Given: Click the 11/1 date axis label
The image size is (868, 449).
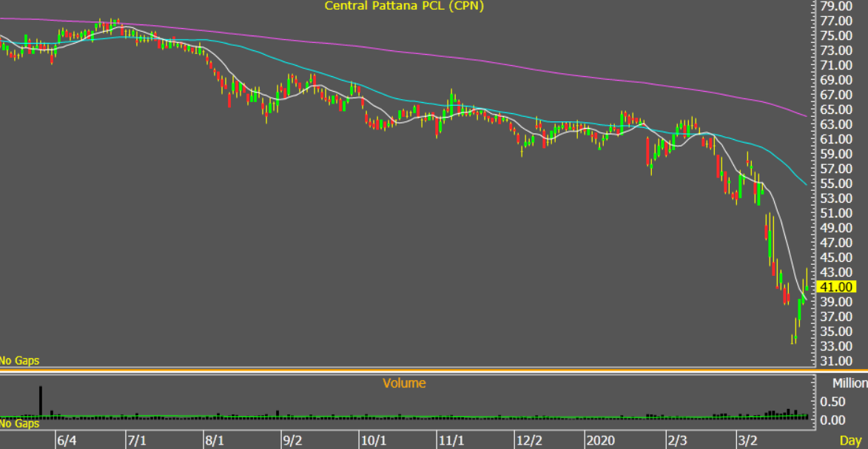Looking at the screenshot, I should (x=451, y=441).
